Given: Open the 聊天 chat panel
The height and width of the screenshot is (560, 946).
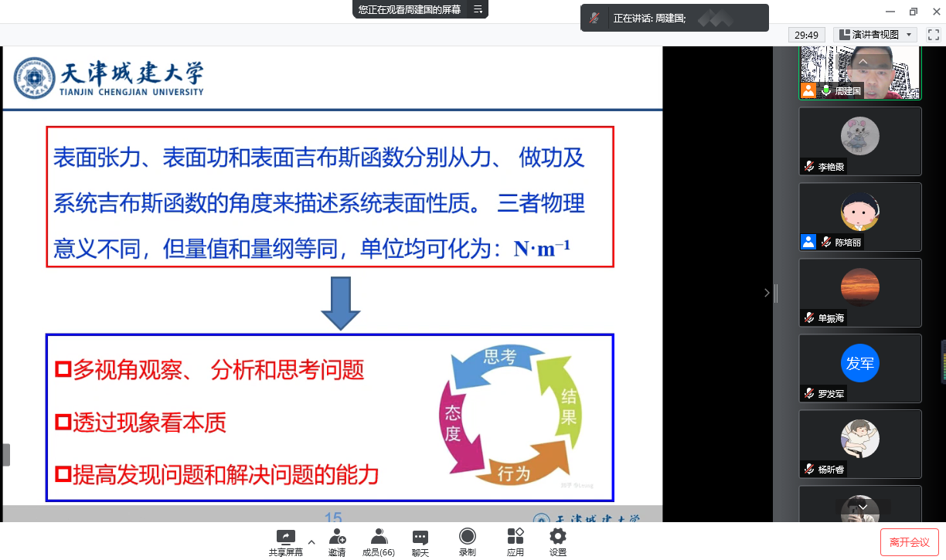Looking at the screenshot, I should tap(420, 537).
